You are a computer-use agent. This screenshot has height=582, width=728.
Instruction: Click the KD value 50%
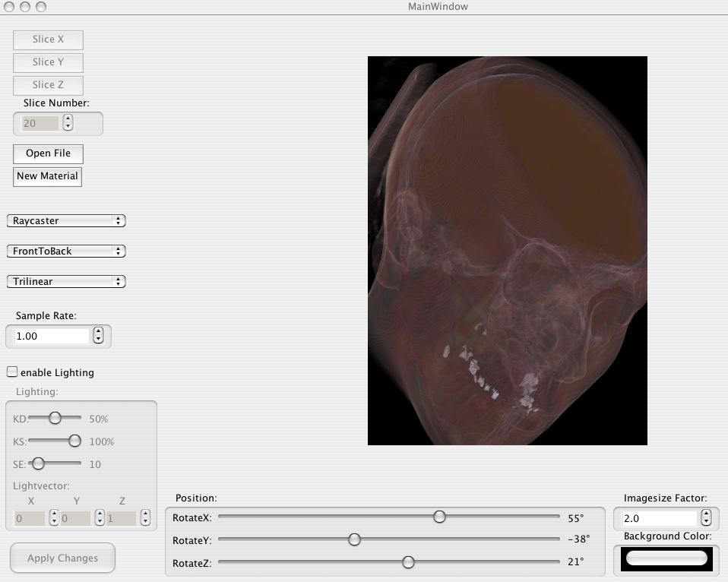click(x=99, y=419)
